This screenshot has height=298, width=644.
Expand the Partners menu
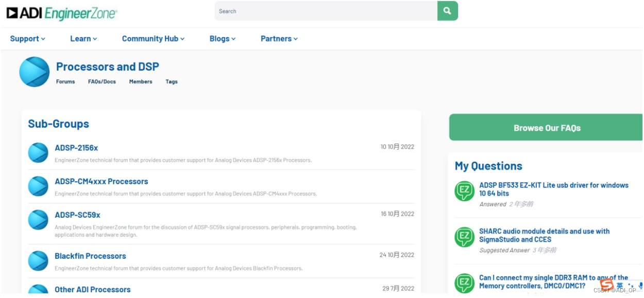click(279, 39)
